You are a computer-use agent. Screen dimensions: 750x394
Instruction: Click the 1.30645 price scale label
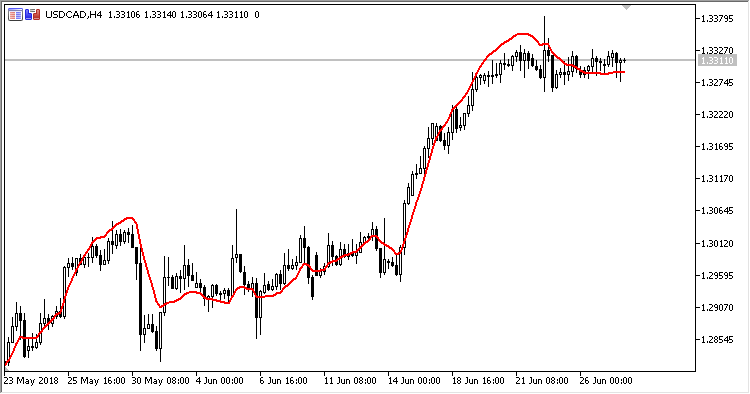(x=717, y=211)
